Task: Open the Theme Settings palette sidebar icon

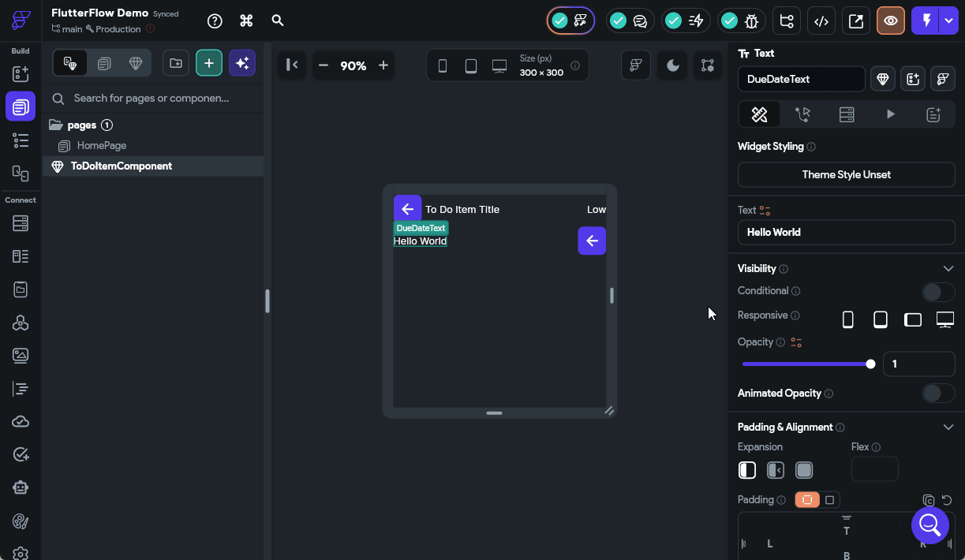Action: pyautogui.click(x=21, y=521)
